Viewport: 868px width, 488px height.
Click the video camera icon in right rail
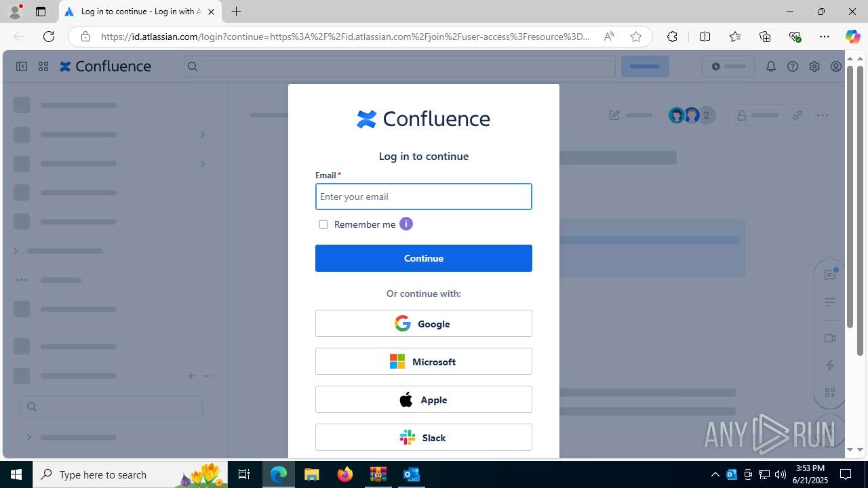tap(830, 338)
